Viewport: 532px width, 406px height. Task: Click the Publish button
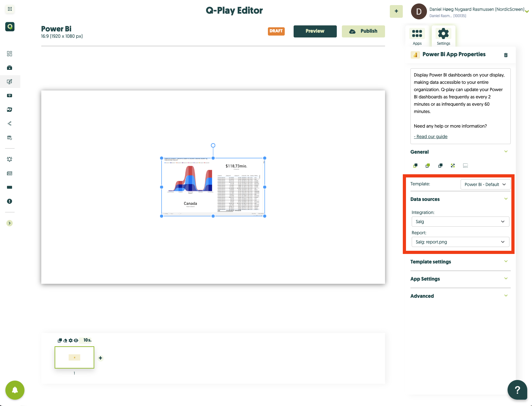(x=363, y=31)
